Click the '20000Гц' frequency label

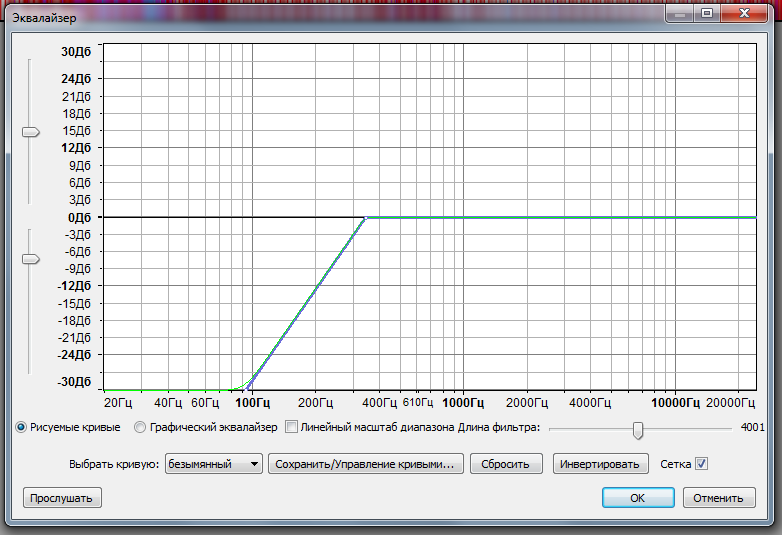tap(730, 403)
